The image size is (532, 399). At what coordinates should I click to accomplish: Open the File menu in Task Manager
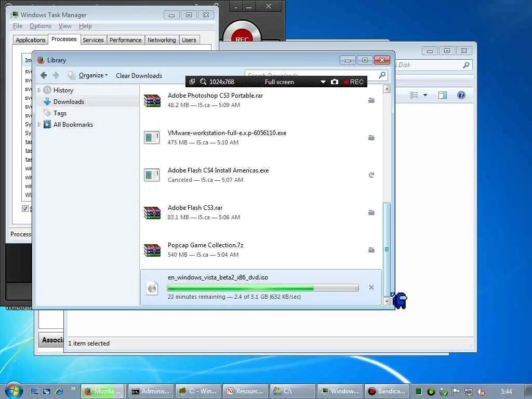pos(18,26)
